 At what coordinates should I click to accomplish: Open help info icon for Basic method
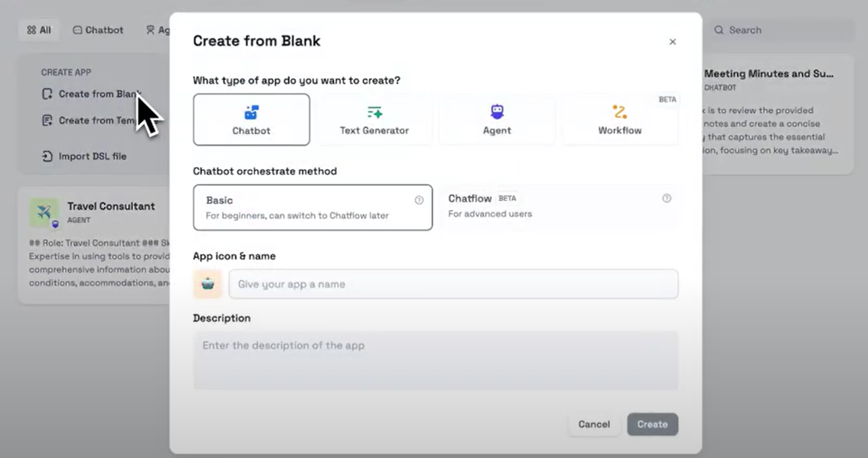pos(419,200)
